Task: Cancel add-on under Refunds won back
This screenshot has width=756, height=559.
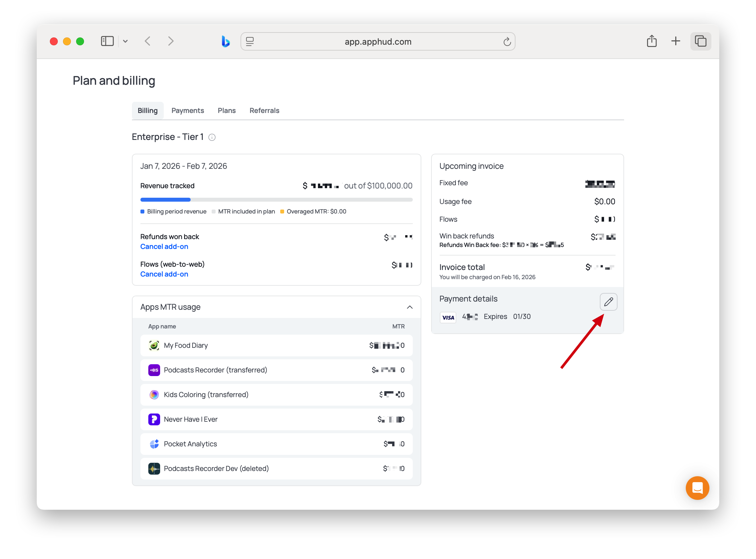Action: coord(164,246)
